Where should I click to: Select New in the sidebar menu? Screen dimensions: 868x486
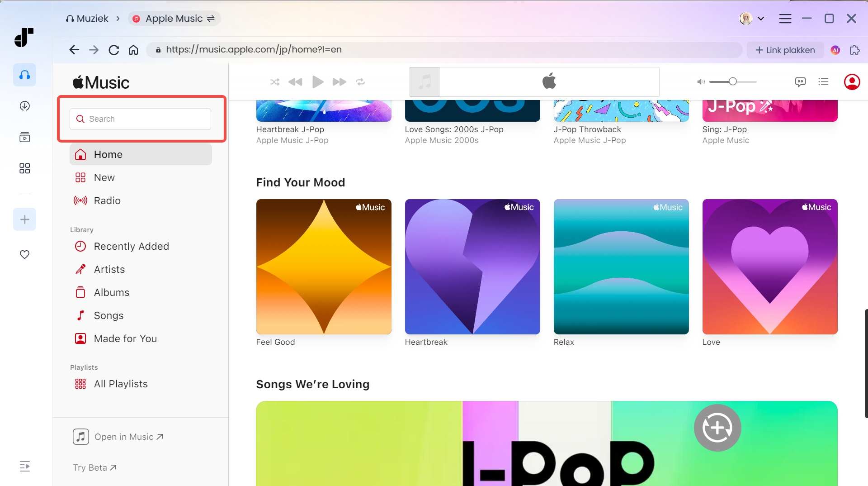[x=104, y=177]
